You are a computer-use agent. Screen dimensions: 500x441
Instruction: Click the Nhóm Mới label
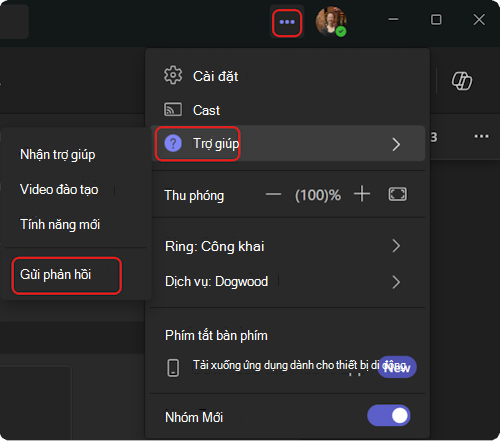pyautogui.click(x=194, y=417)
